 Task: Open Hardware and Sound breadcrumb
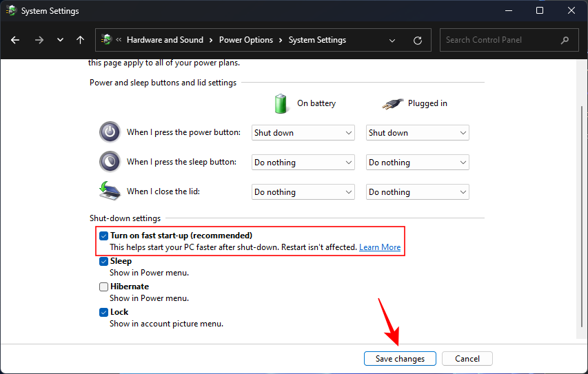click(165, 40)
